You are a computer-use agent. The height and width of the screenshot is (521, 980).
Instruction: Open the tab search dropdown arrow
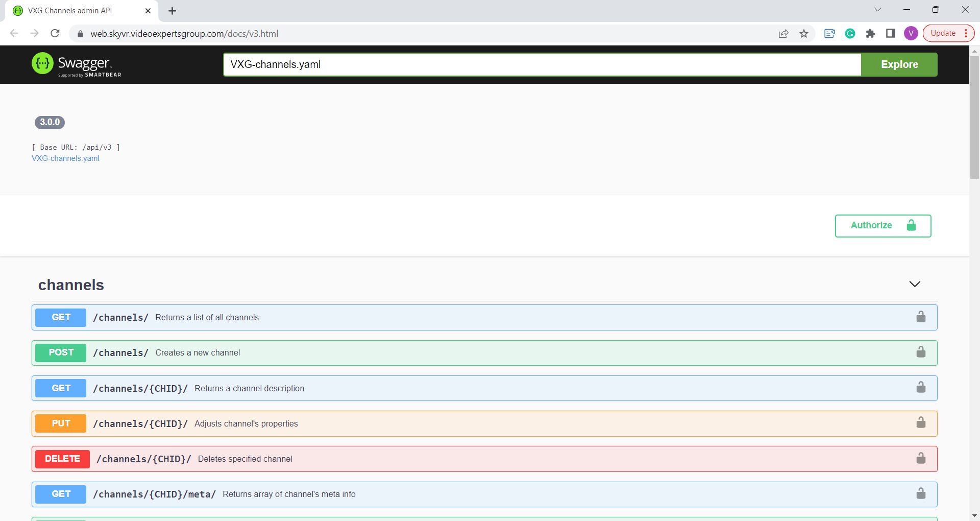coord(877,10)
